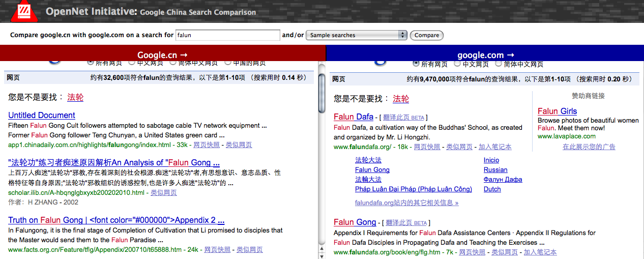Open Truth on Falun Gong Appendix 2 result
Screen dimensions: 644x259
click(116, 220)
